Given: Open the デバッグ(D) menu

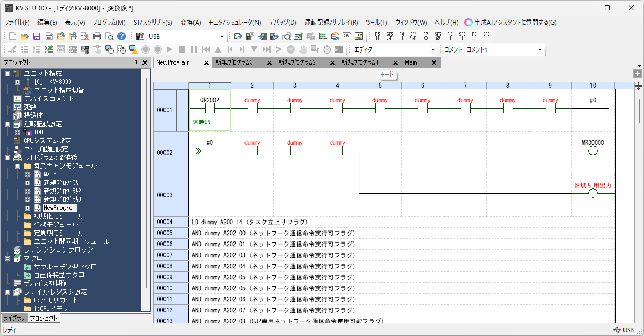Looking at the screenshot, I should click(282, 23).
